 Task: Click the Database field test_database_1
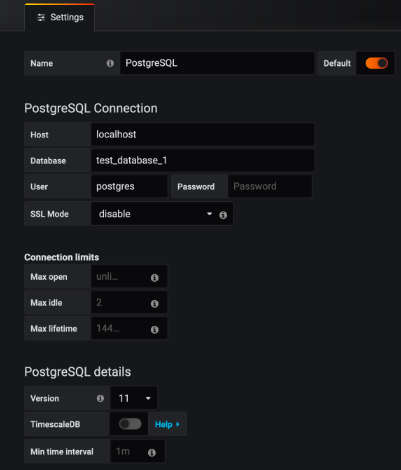[x=202, y=160]
